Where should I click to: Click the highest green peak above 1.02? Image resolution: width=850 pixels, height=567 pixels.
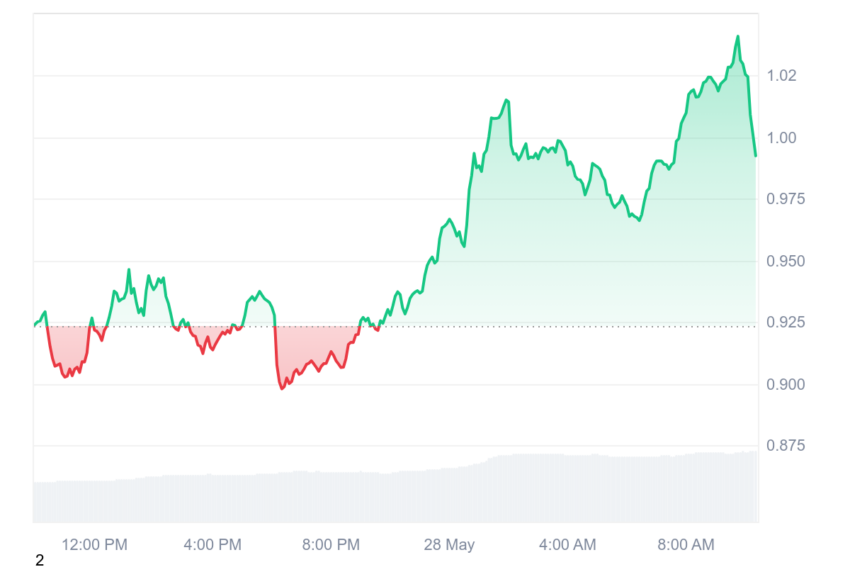tap(738, 37)
